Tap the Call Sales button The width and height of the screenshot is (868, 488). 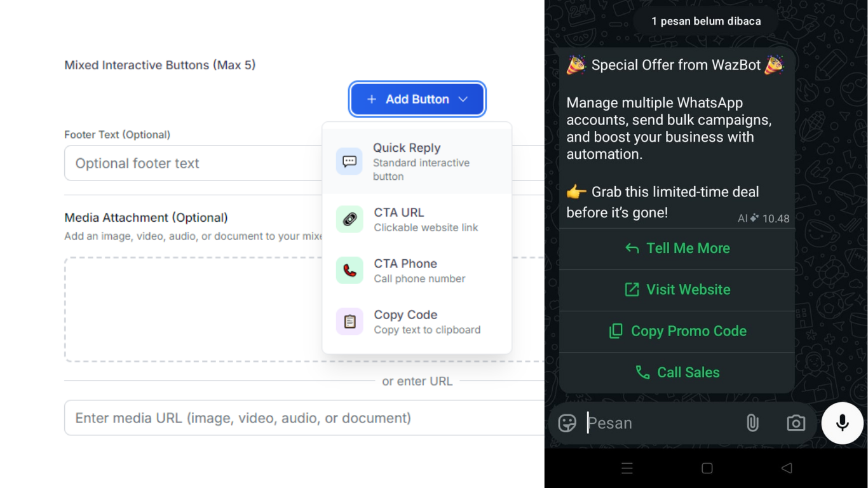pos(677,372)
